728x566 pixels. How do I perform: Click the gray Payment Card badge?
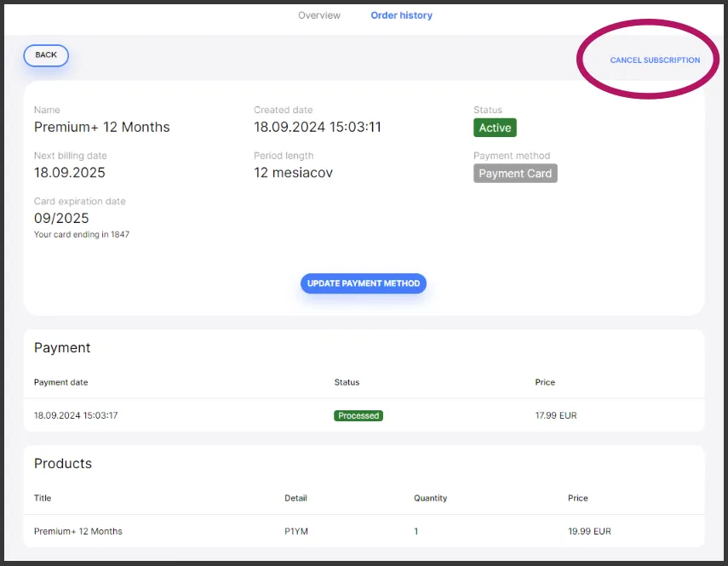pos(515,174)
